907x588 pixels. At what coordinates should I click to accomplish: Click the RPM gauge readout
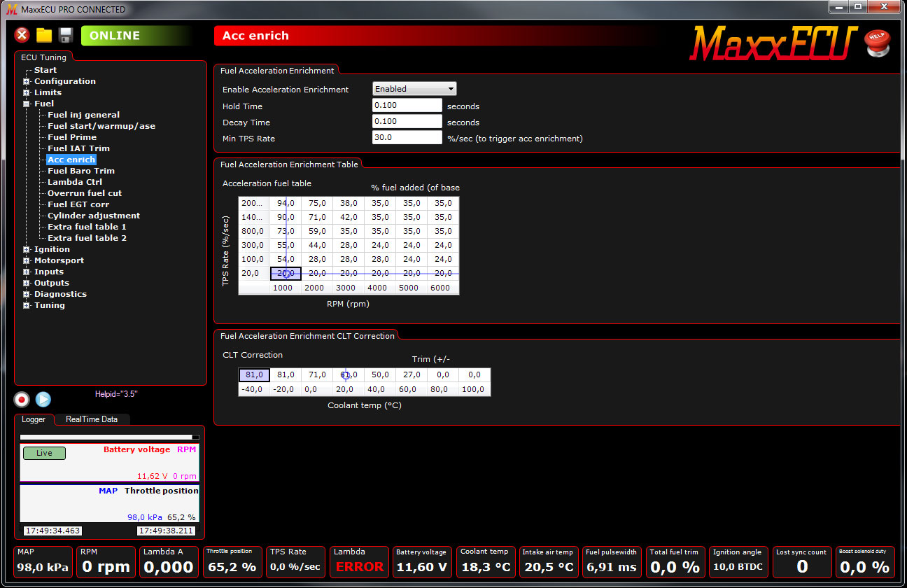tap(106, 562)
